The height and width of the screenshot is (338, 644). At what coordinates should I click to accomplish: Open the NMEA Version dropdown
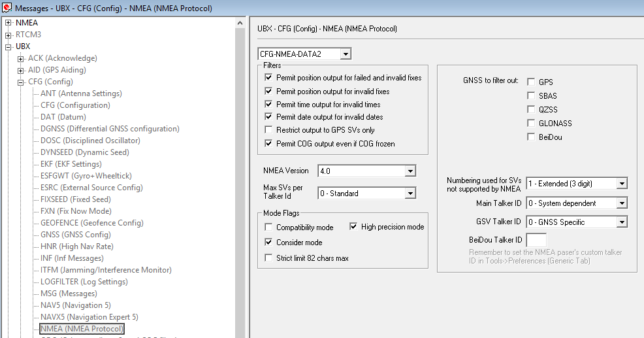point(410,171)
